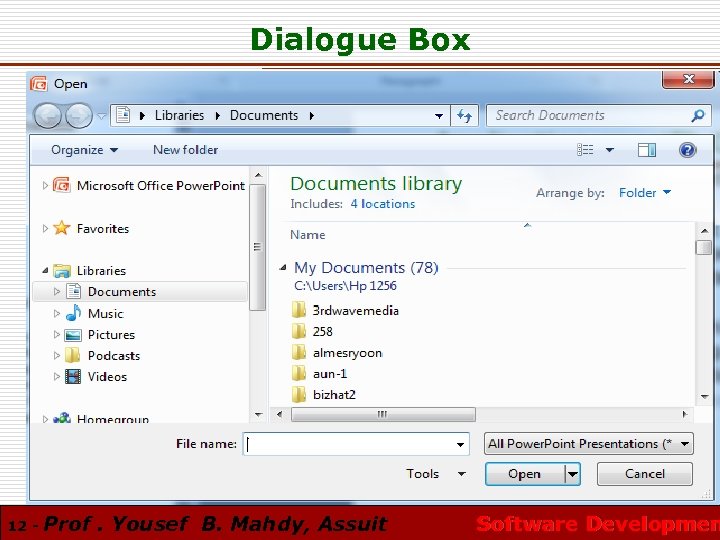Open the view options dropdown arrow
This screenshot has width=720, height=540.
pos(610,150)
